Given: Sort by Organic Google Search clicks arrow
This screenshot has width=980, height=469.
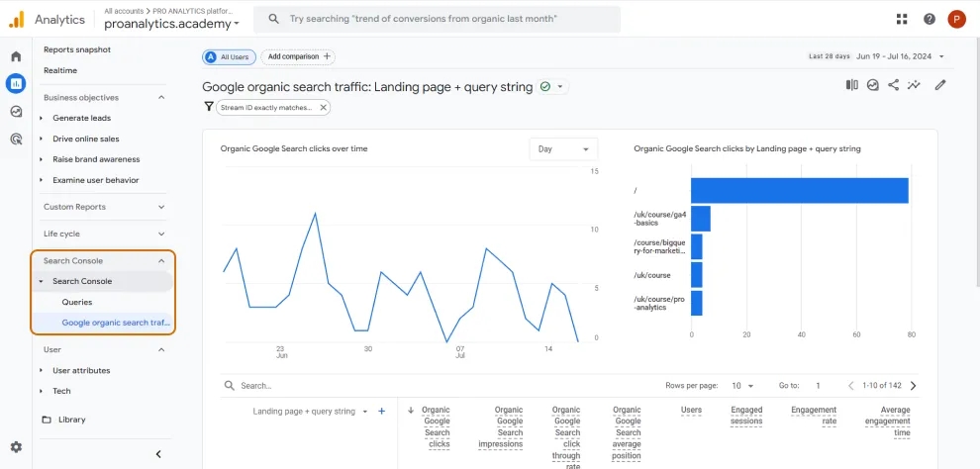Looking at the screenshot, I should point(411,411).
